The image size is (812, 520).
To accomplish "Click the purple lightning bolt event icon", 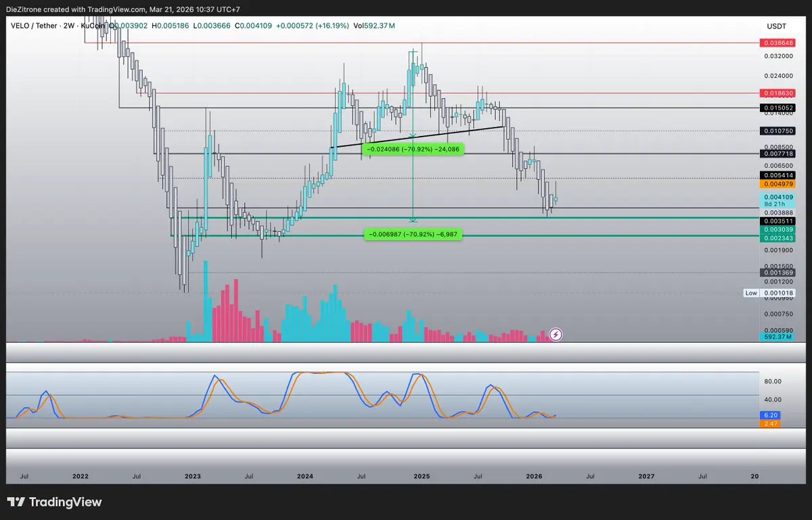I will click(x=556, y=333).
